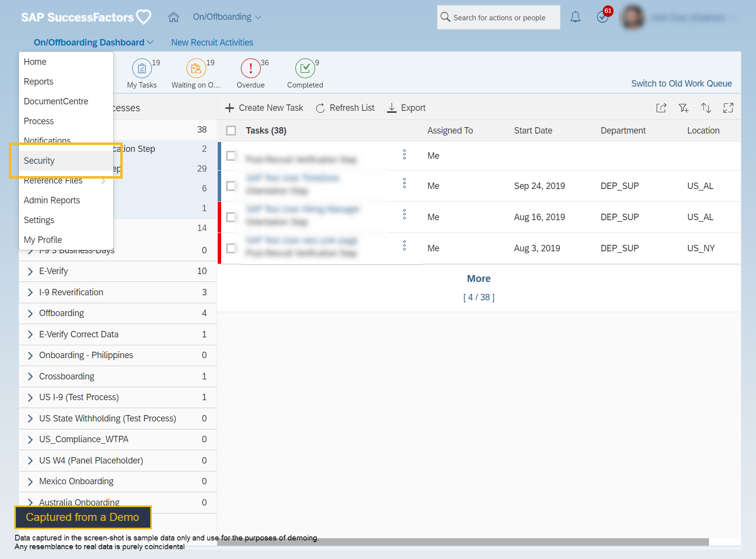The image size is (756, 559).
Task: Choose My Profile menu item
Action: [x=66, y=240]
